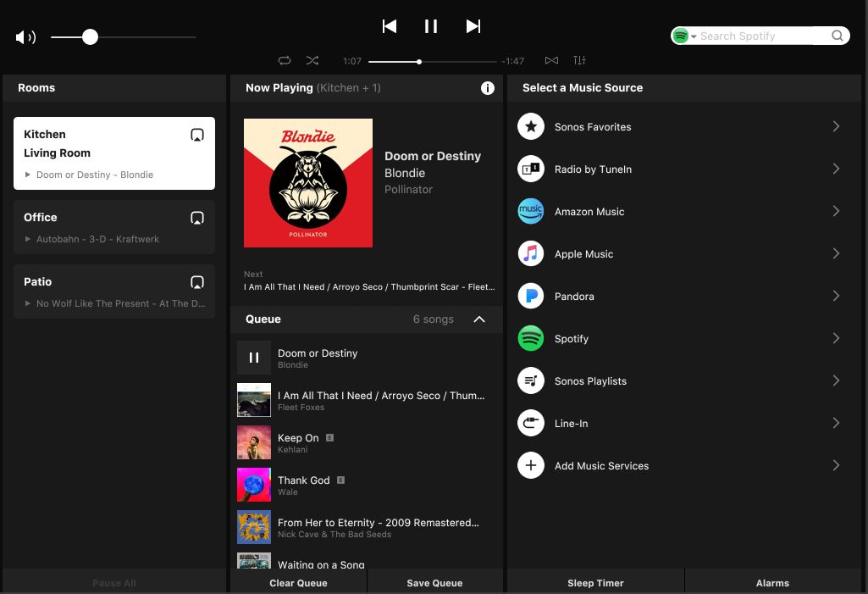
Task: Expand Sonos Favorites chevron
Action: click(836, 126)
